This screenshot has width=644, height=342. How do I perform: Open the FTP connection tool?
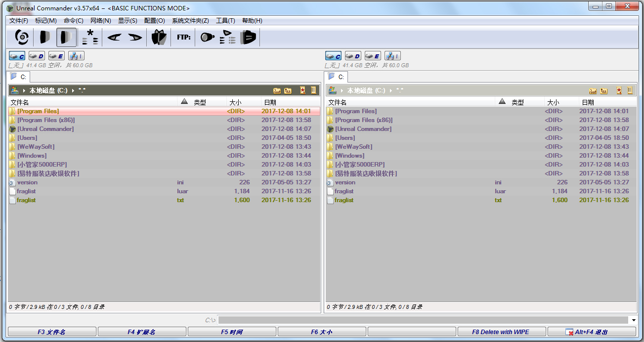(x=183, y=37)
